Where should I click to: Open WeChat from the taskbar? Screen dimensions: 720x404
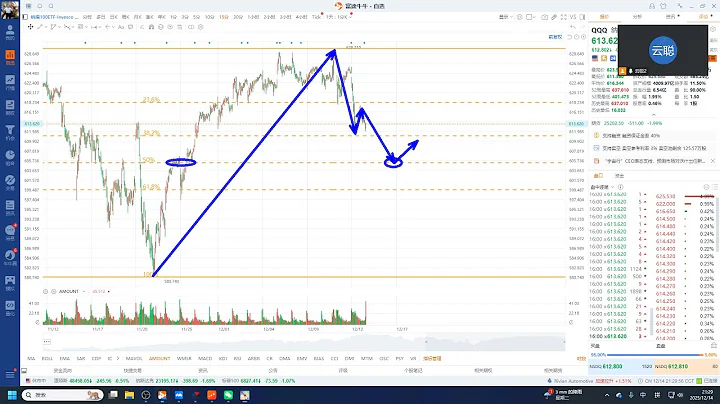click(x=228, y=395)
